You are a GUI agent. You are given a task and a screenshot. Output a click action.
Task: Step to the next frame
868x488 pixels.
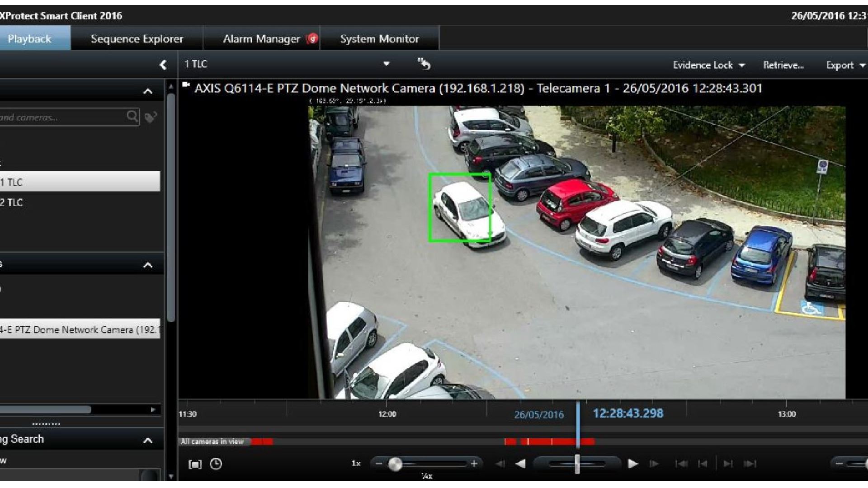[x=654, y=464]
